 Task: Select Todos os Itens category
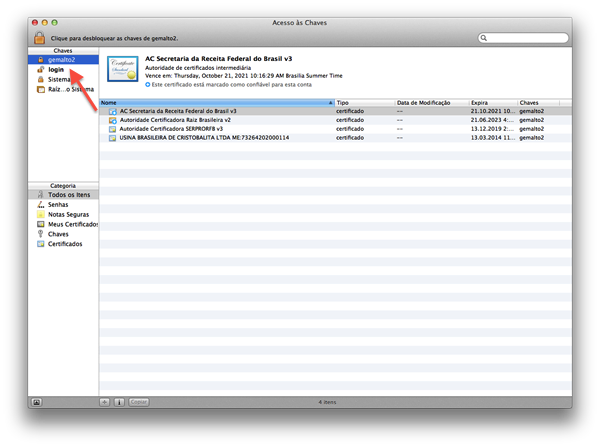coord(63,195)
